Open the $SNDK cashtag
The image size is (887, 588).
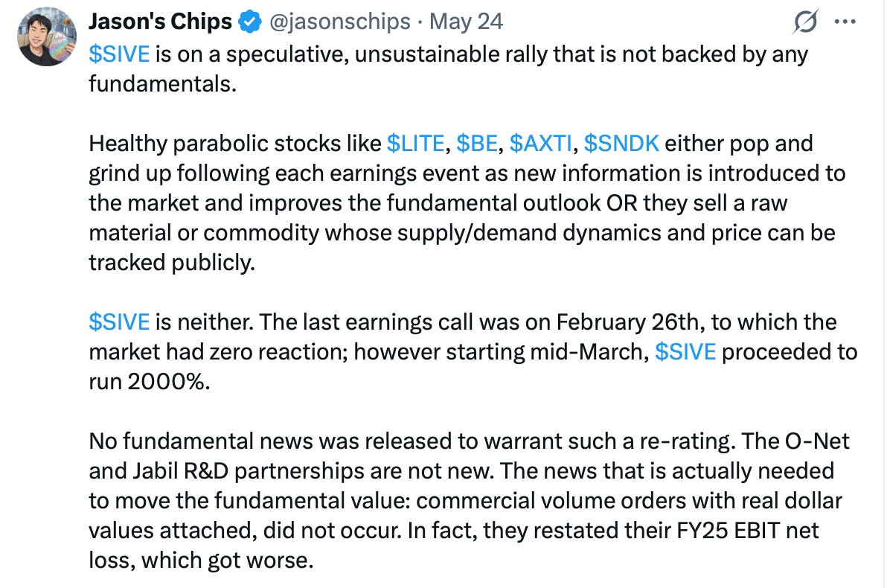pos(621,144)
